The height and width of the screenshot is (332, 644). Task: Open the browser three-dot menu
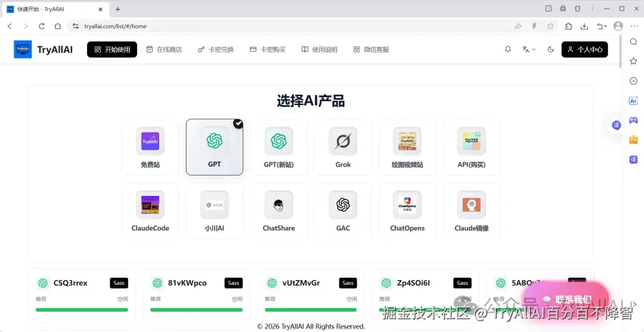click(x=634, y=26)
